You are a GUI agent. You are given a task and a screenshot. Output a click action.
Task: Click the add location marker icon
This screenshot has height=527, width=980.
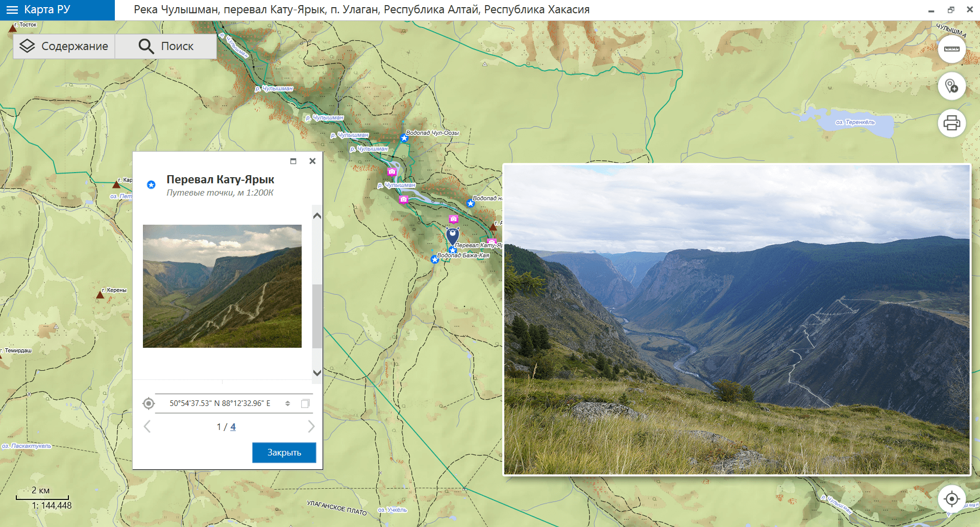pyautogui.click(x=951, y=86)
